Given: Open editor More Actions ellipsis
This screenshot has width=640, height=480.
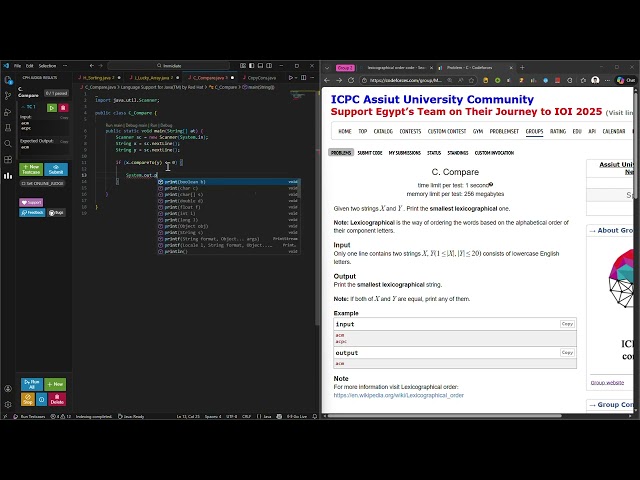Looking at the screenshot, I should (312, 78).
